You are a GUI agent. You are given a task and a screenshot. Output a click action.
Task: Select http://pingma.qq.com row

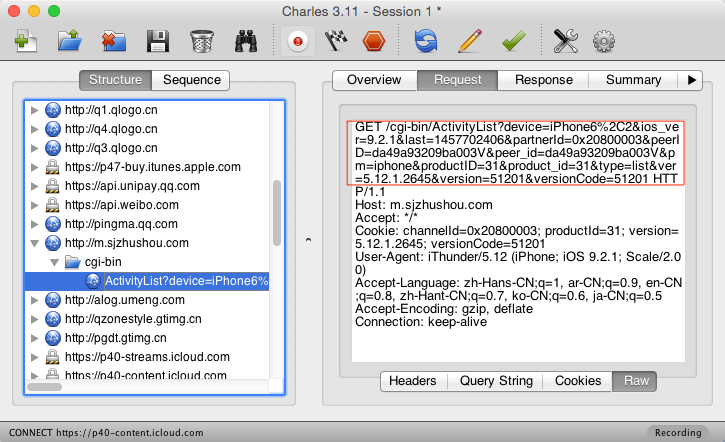click(147, 224)
